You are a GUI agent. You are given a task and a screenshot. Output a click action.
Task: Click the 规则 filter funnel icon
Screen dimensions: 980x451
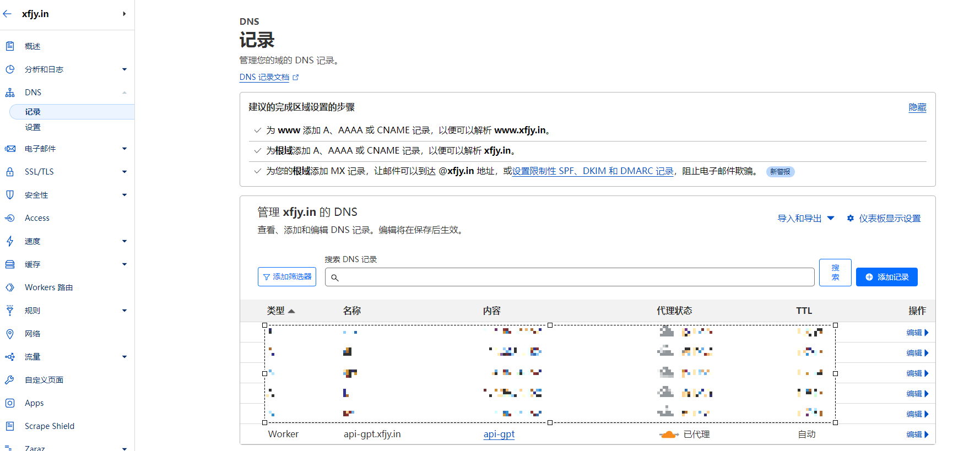(10, 311)
